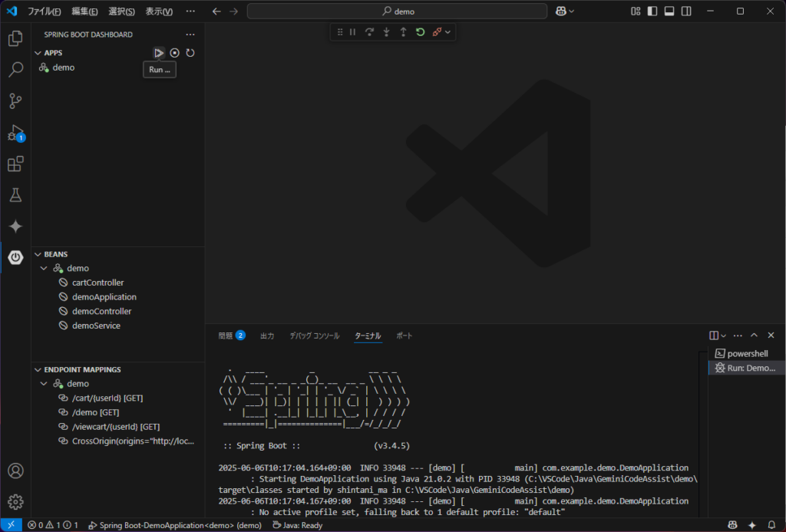Disconnect the debugger with plug icon
Screen dimensions: 786x532
click(x=437, y=32)
